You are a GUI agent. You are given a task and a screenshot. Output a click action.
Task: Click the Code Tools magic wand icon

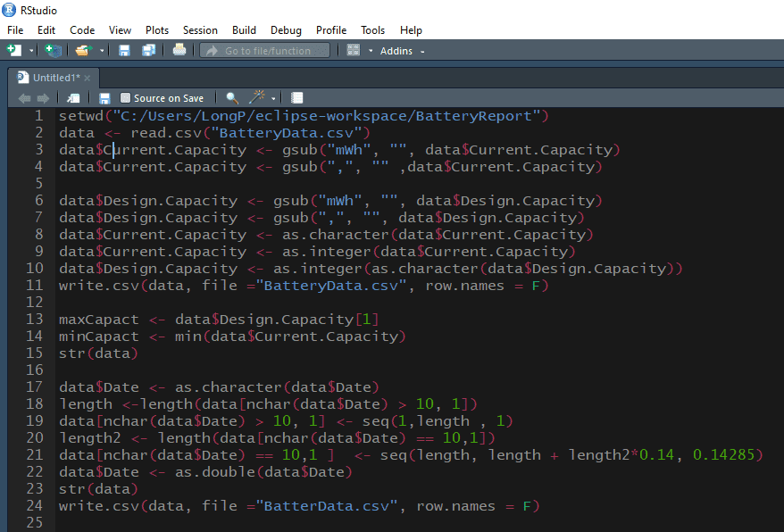(257, 97)
